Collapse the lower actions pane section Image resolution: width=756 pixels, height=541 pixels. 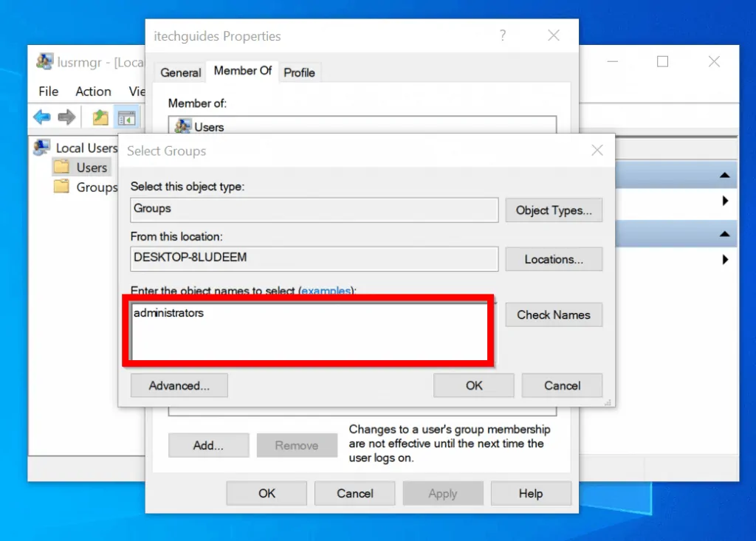(x=727, y=232)
